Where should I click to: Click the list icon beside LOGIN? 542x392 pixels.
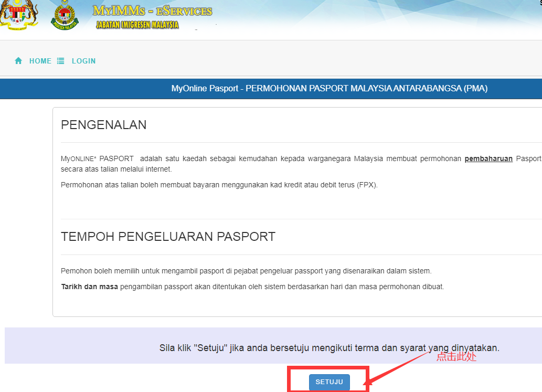60,61
